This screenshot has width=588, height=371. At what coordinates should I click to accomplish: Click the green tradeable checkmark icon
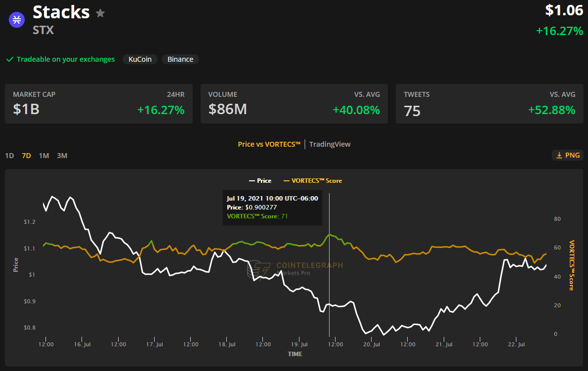click(9, 59)
